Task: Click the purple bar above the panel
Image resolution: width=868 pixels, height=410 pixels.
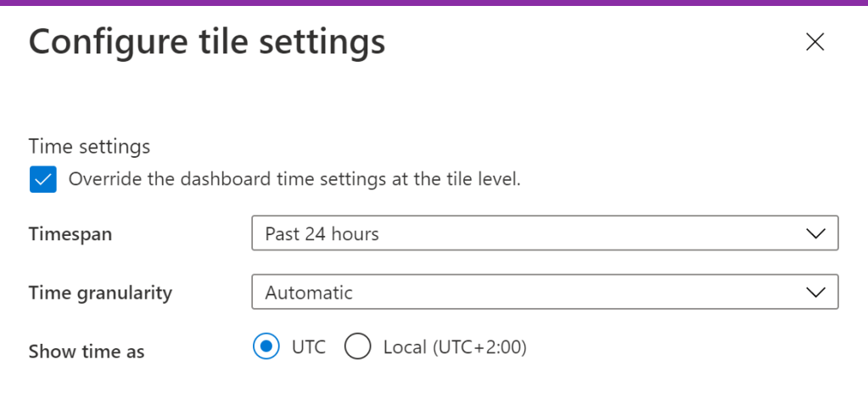Action: (434, 3)
